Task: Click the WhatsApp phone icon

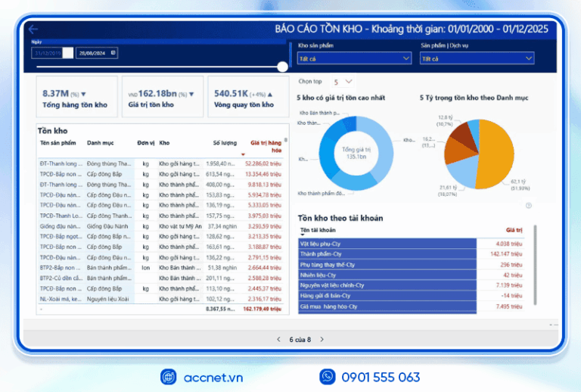Action: pos(328,376)
